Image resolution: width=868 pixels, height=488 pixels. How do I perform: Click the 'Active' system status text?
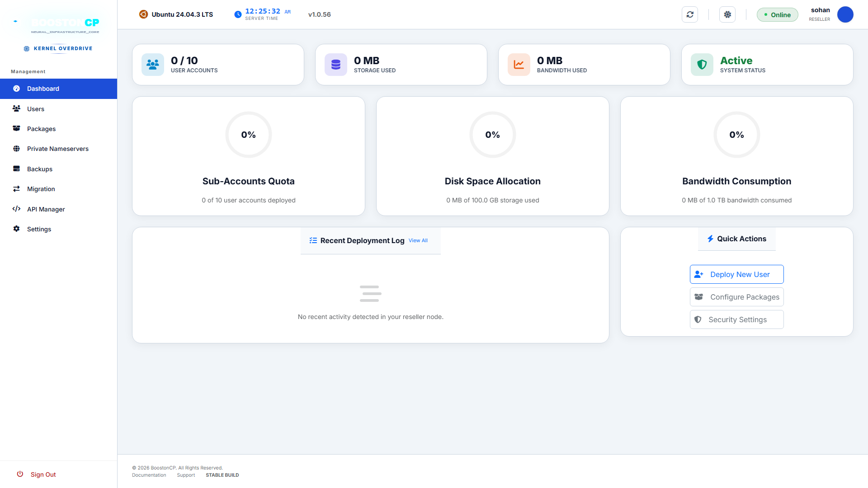(736, 61)
